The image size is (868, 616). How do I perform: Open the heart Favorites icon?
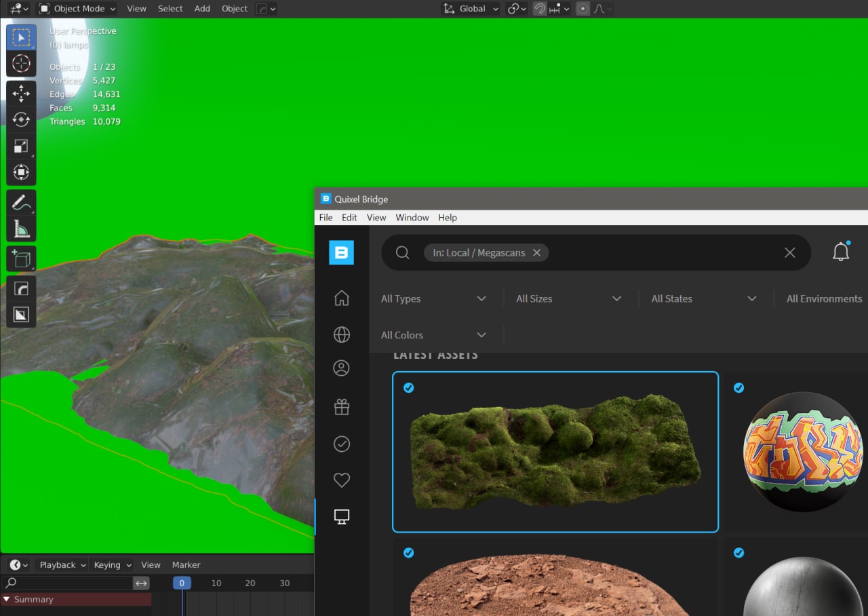(x=342, y=480)
